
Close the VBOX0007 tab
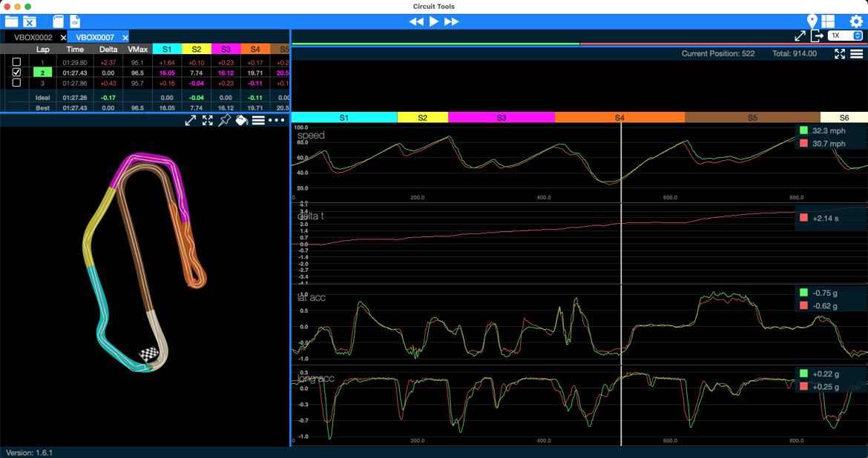pos(125,37)
